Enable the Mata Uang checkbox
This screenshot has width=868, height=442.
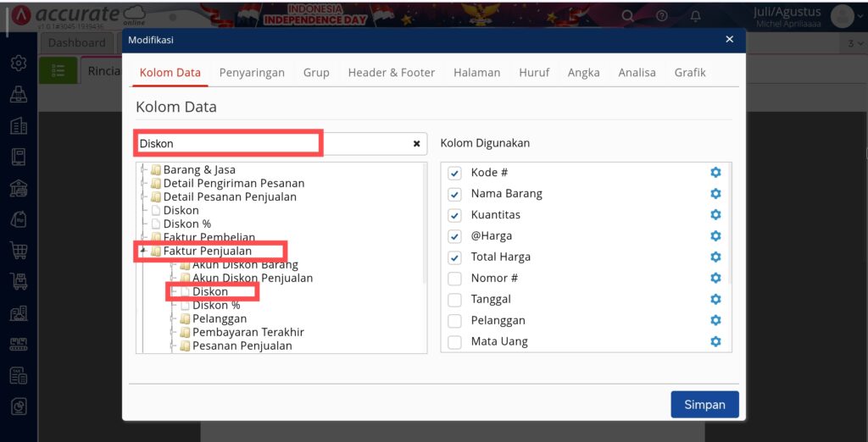[x=454, y=342]
